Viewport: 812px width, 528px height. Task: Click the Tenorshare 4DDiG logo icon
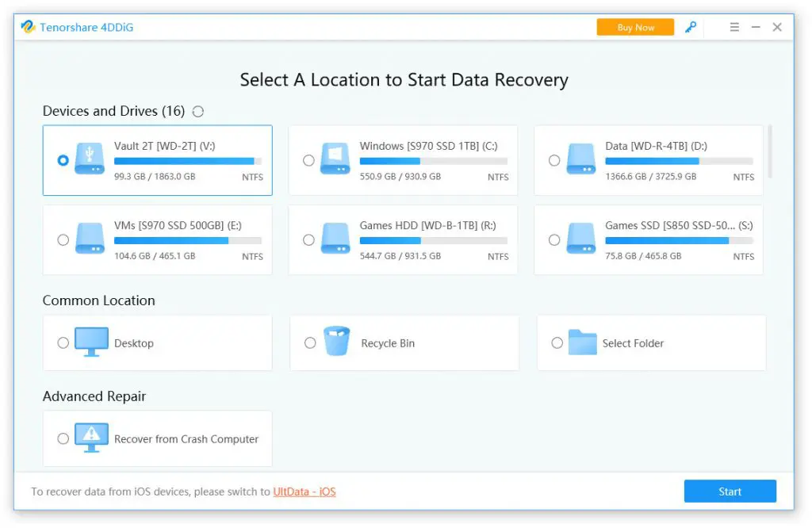[28, 27]
